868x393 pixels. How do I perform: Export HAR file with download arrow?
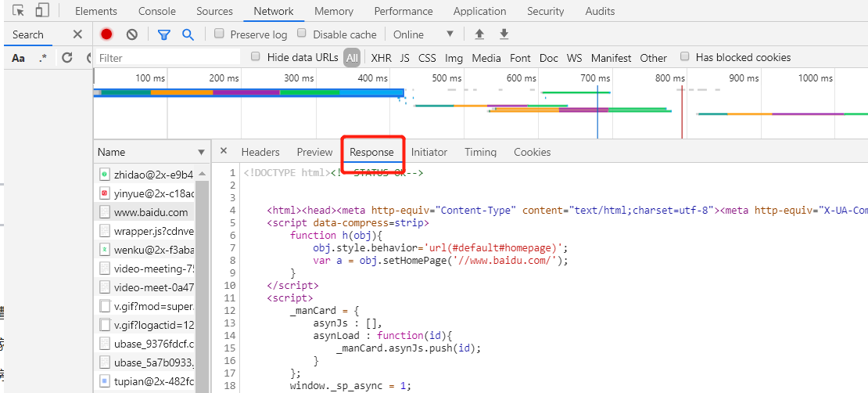(x=504, y=34)
